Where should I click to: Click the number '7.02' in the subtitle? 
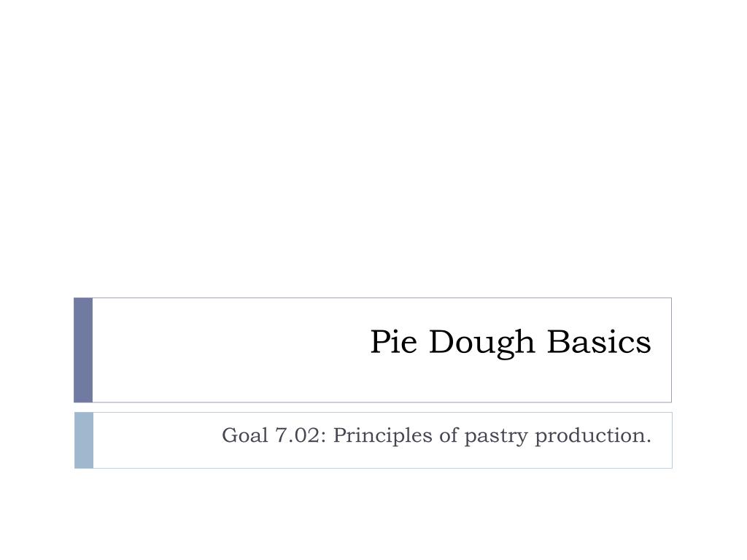point(298,435)
